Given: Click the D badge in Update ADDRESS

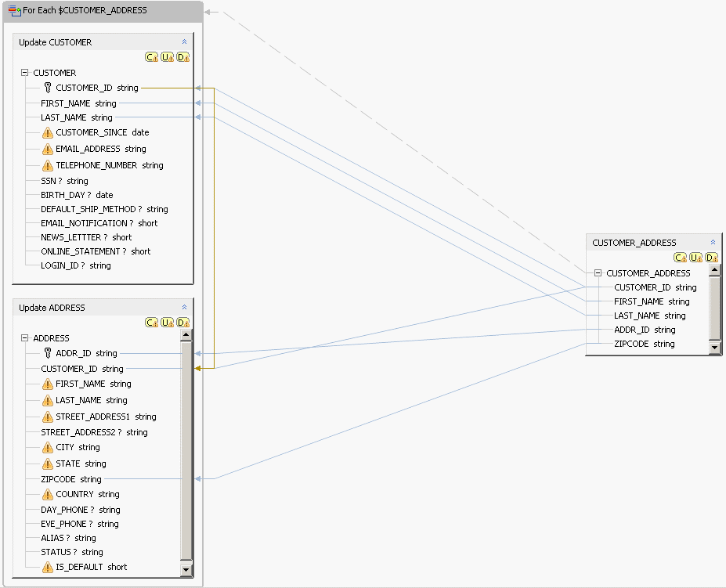Looking at the screenshot, I should [x=183, y=323].
